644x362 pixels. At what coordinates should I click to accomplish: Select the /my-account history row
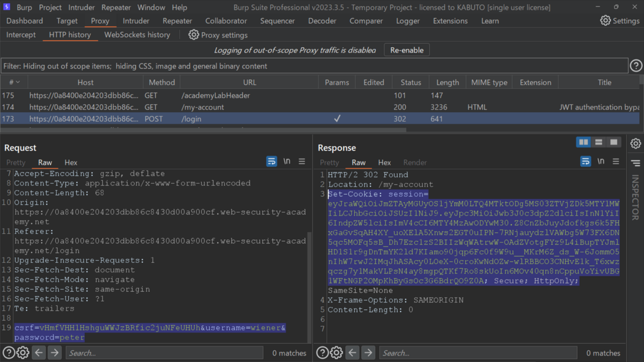point(320,107)
